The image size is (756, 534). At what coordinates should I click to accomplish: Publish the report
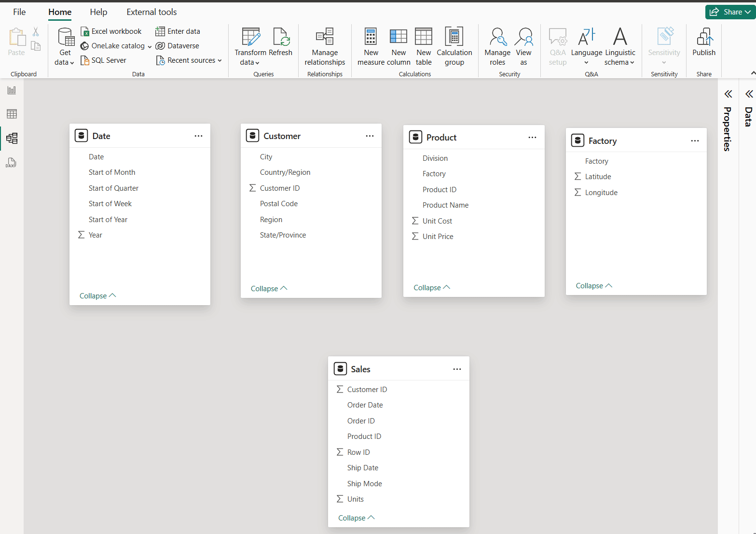[704, 42]
